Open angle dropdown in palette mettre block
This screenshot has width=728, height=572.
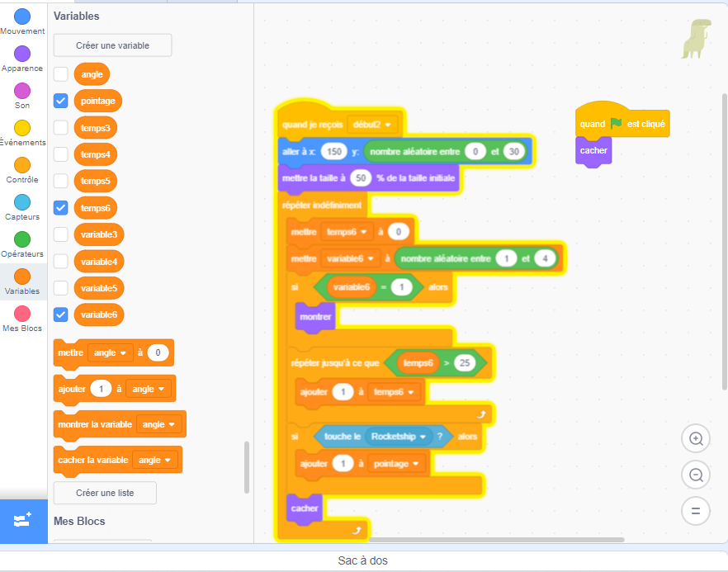(110, 353)
